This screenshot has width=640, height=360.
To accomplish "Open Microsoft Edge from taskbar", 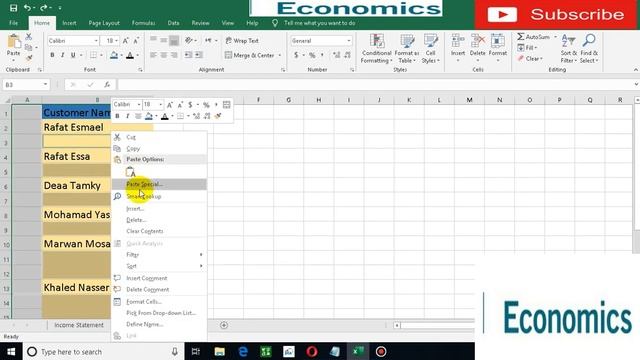I will [243, 351].
